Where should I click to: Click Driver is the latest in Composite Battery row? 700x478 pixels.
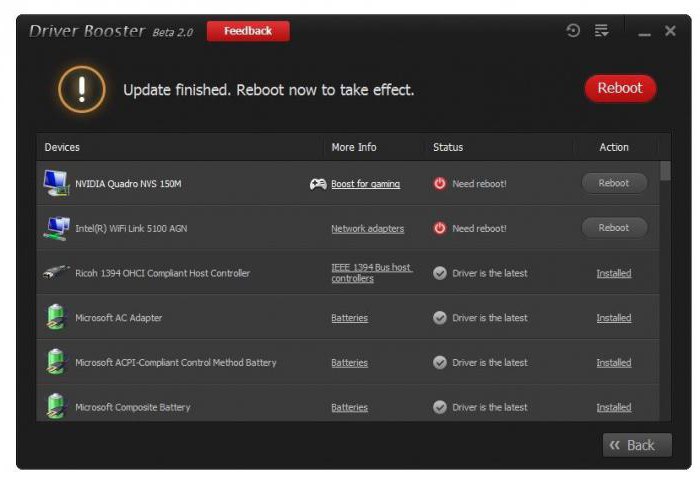point(490,407)
